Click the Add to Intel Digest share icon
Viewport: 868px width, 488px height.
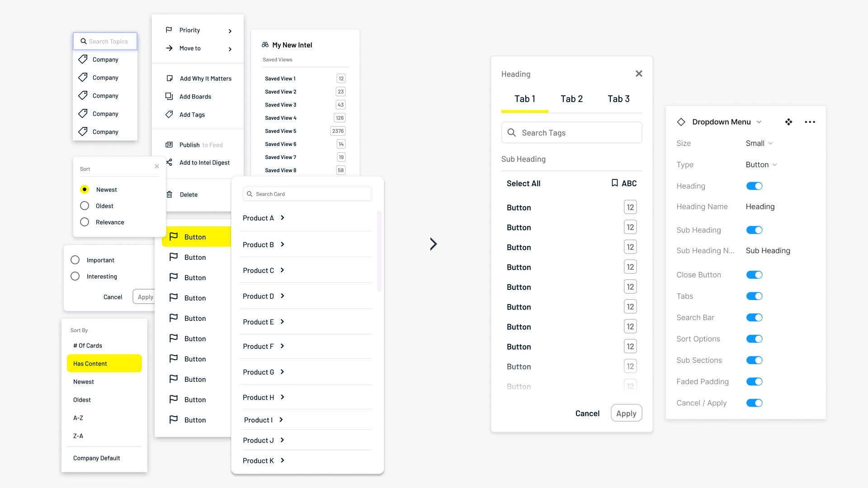click(x=170, y=162)
